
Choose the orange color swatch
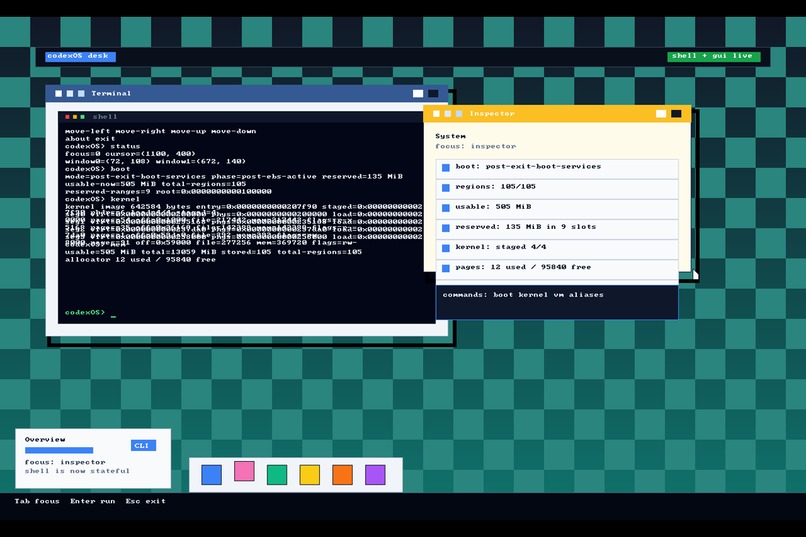click(342, 475)
